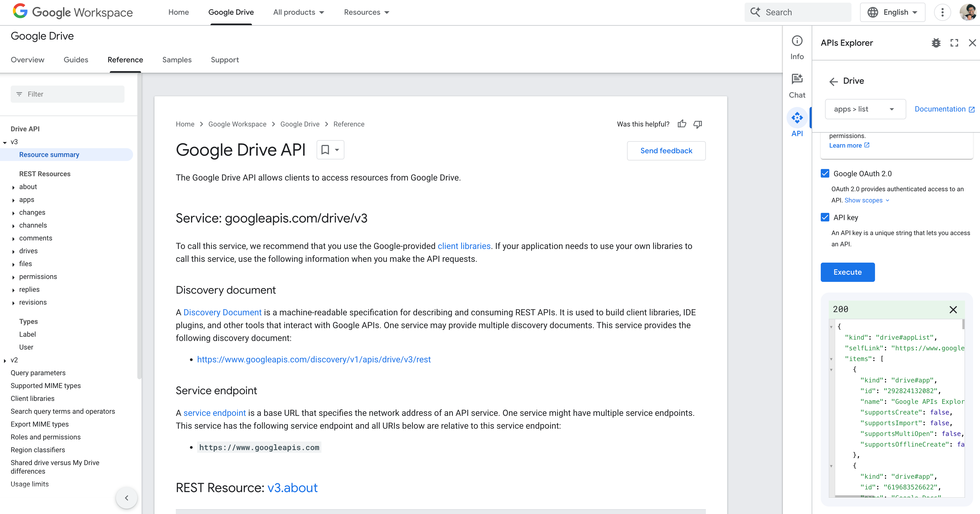Open the Documentation external link
Image resolution: width=980 pixels, height=514 pixels.
click(944, 109)
